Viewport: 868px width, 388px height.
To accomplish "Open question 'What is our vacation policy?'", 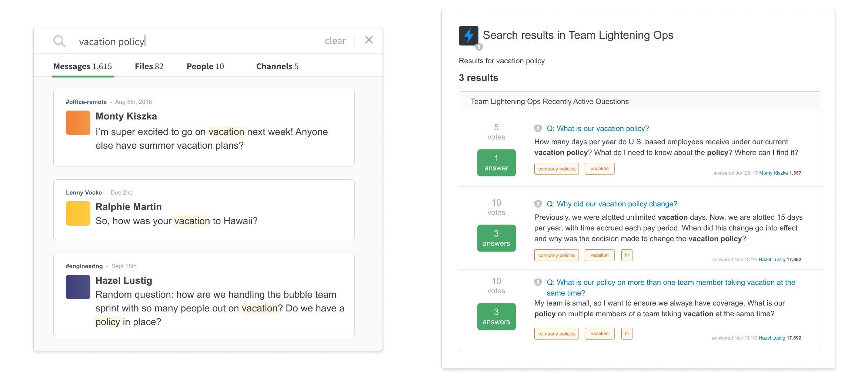I will click(598, 128).
